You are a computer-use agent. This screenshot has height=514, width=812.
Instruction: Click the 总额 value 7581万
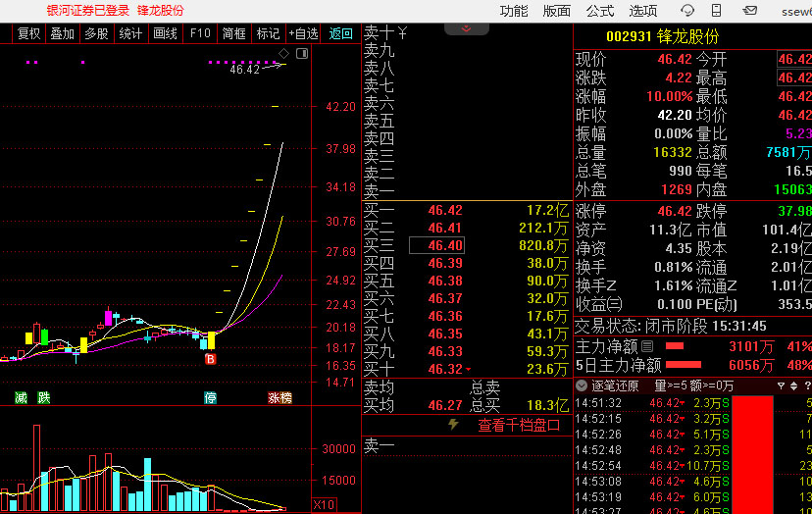pos(788,152)
